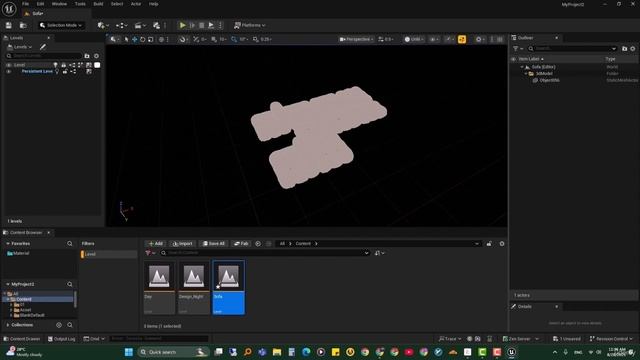Screen dimensions: 640x360
Task: Open the viewport settings gear menu
Action: [x=479, y=40]
